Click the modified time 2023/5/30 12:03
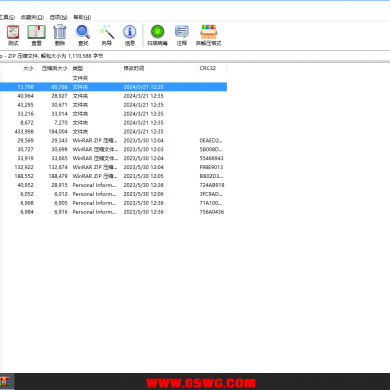The image size is (390, 390). click(144, 149)
